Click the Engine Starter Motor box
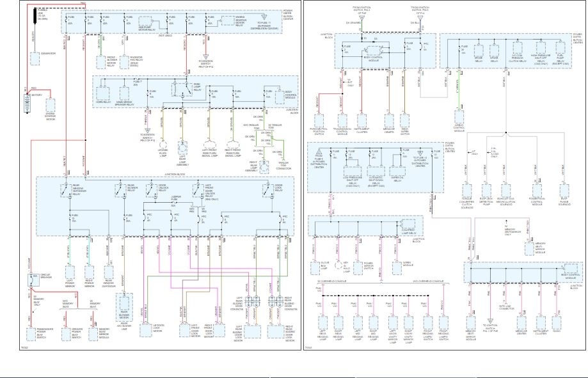This screenshot has height=378, width=588. pyautogui.click(x=50, y=106)
